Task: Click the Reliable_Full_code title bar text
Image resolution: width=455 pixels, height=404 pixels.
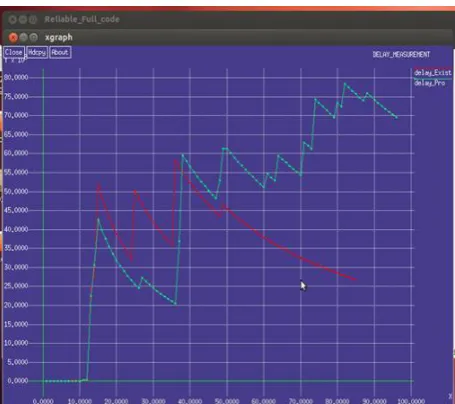Action: tap(82, 19)
